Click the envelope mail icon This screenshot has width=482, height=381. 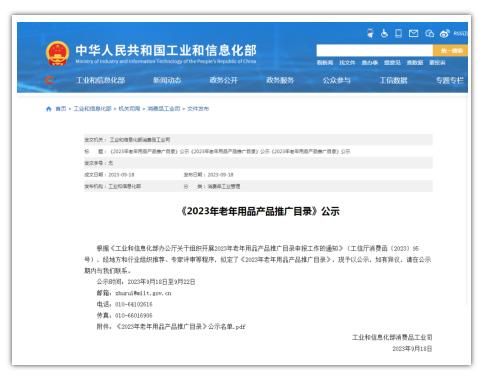(413, 33)
